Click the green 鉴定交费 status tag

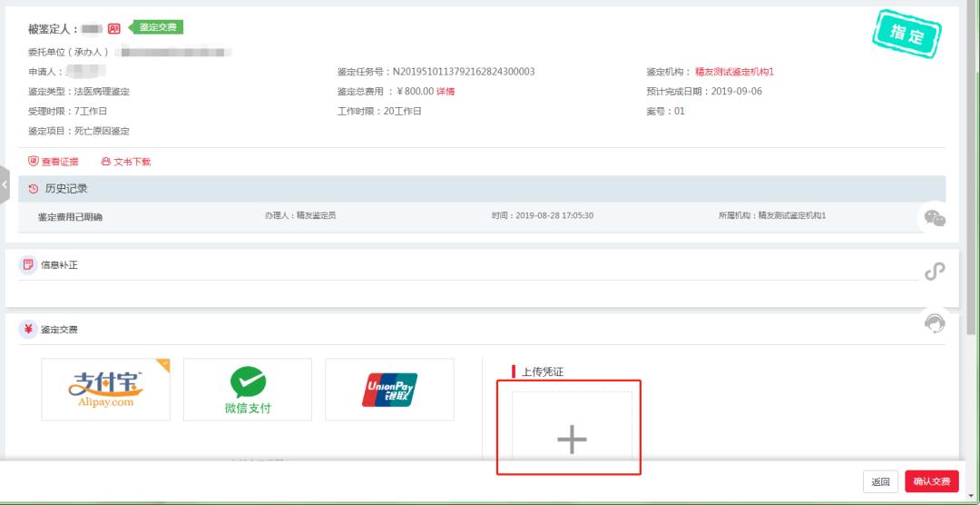156,27
